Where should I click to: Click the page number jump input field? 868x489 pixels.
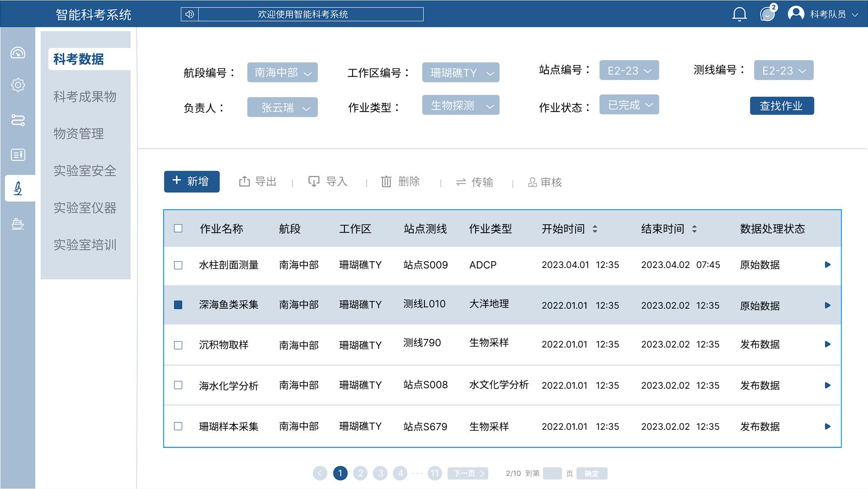(552, 473)
